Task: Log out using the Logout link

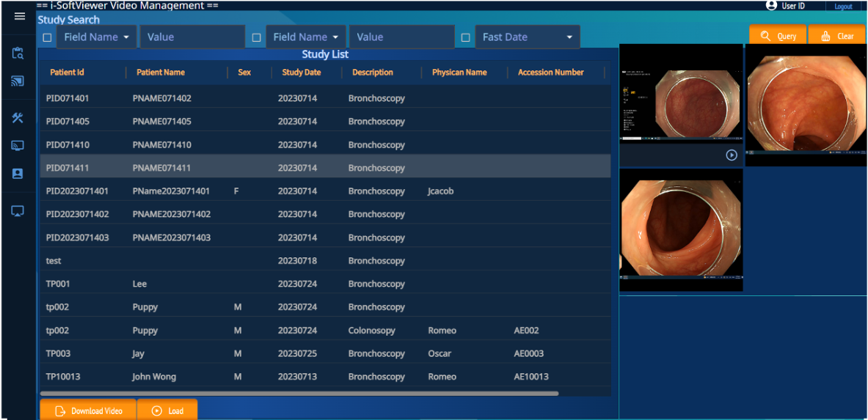Action: pyautogui.click(x=843, y=6)
